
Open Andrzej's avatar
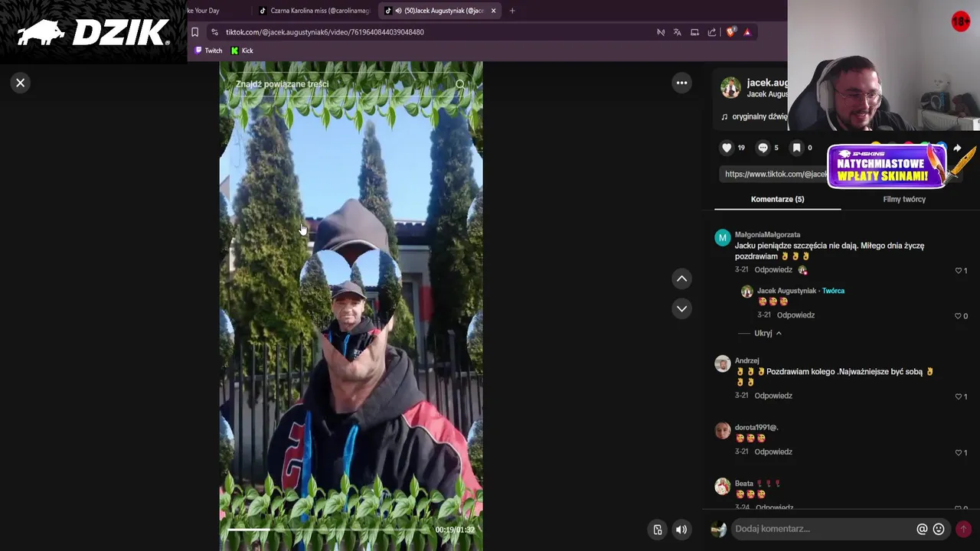click(723, 364)
